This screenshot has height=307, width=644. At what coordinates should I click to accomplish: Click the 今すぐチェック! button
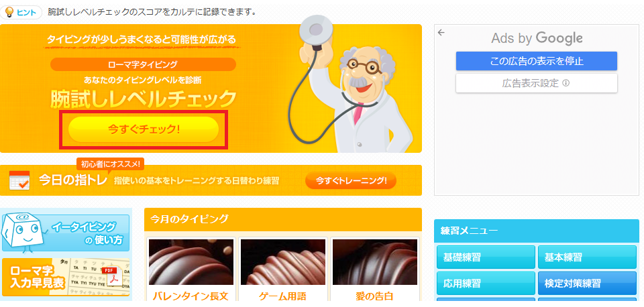144,129
